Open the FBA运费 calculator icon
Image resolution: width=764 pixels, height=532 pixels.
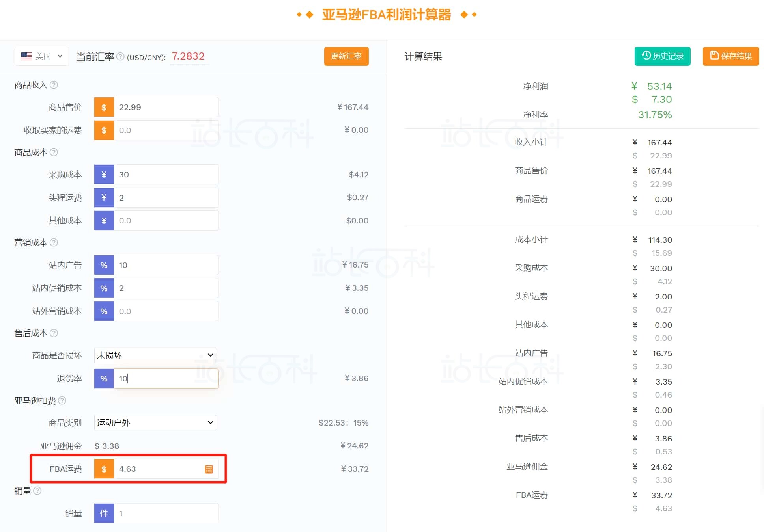click(209, 469)
